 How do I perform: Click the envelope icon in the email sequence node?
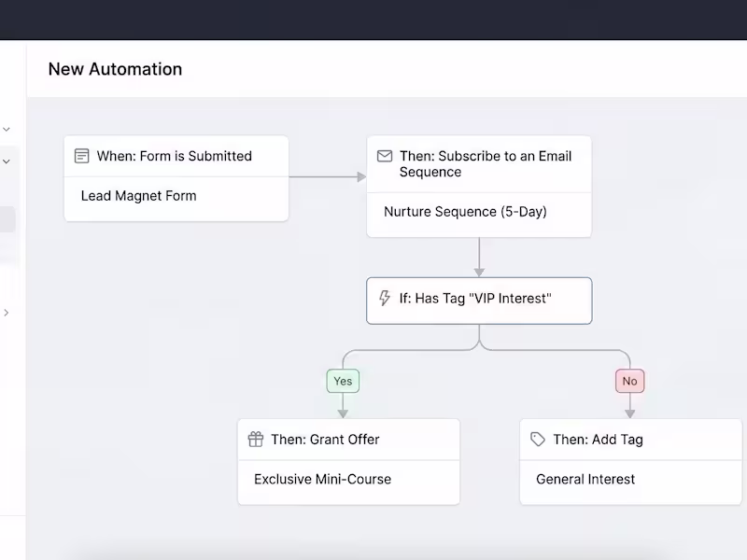coord(385,156)
